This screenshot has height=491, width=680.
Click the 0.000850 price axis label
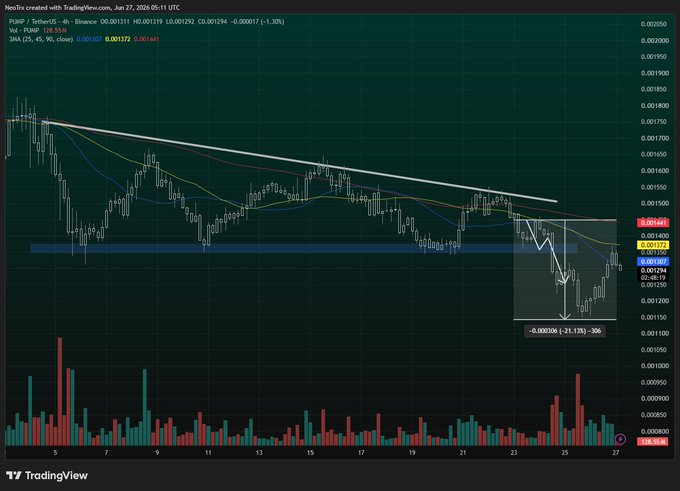654,415
